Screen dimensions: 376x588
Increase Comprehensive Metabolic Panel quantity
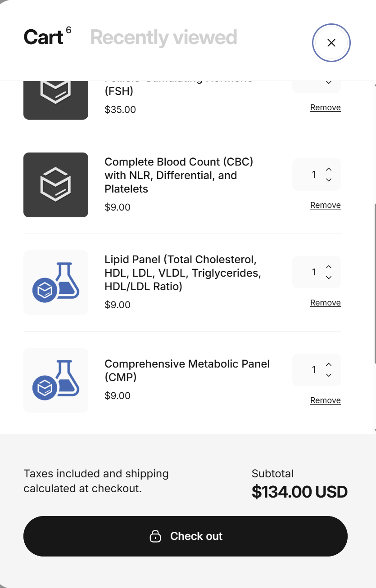pyautogui.click(x=329, y=364)
